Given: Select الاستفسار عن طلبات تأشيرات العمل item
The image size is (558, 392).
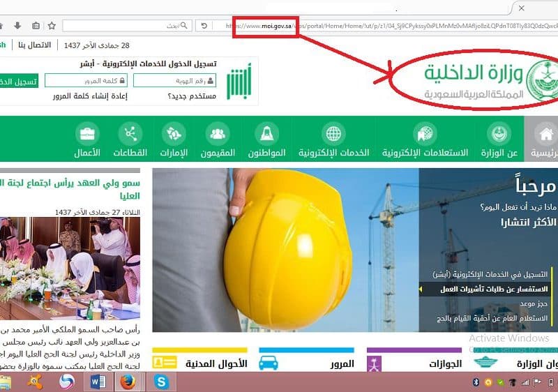Looking at the screenshot, I should [x=494, y=289].
